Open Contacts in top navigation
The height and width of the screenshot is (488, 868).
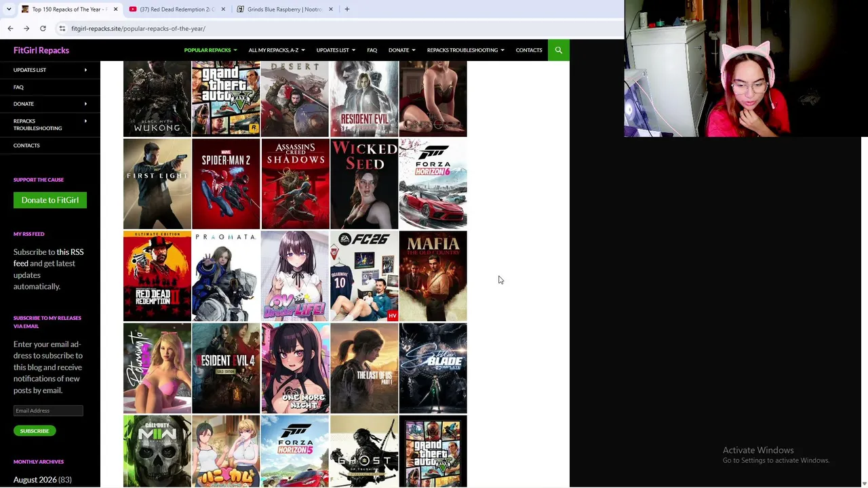pos(529,50)
